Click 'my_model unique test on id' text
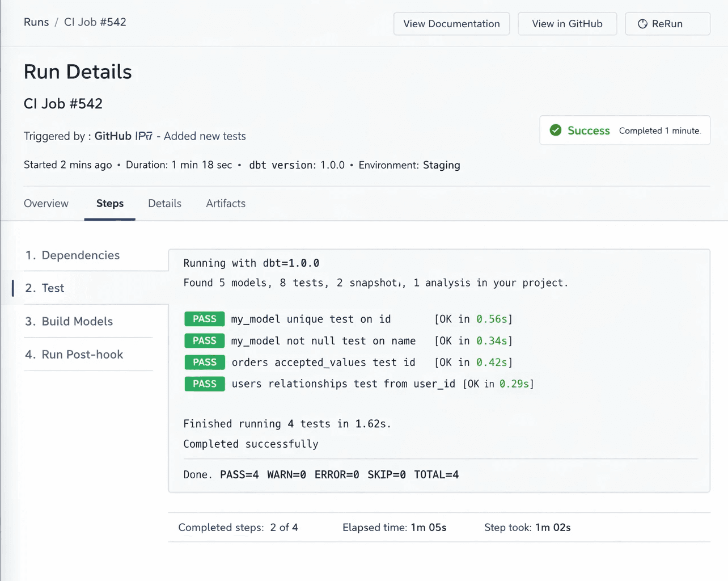The width and height of the screenshot is (728, 581). point(311,319)
